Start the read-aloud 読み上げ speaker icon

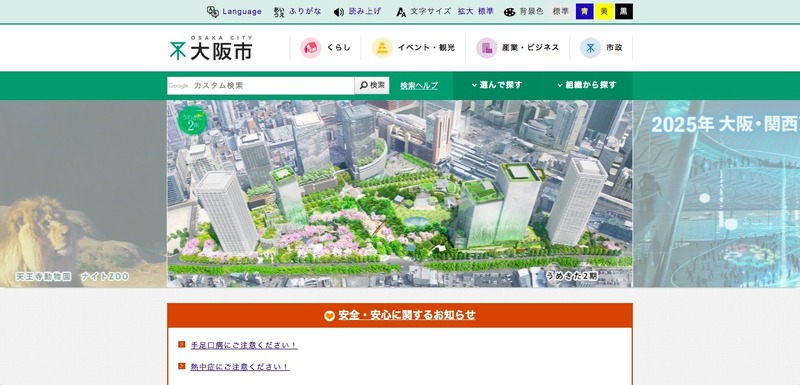339,12
